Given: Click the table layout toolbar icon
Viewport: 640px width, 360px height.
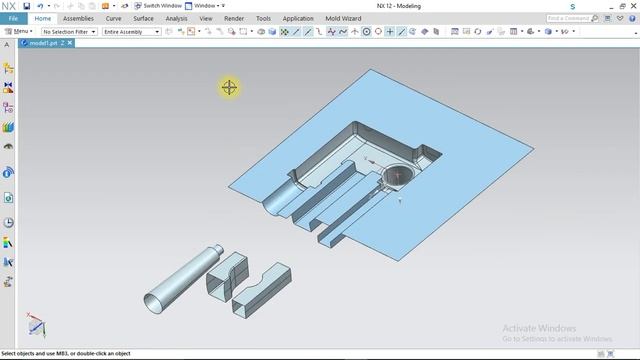Looking at the screenshot, I should click(x=513, y=31).
